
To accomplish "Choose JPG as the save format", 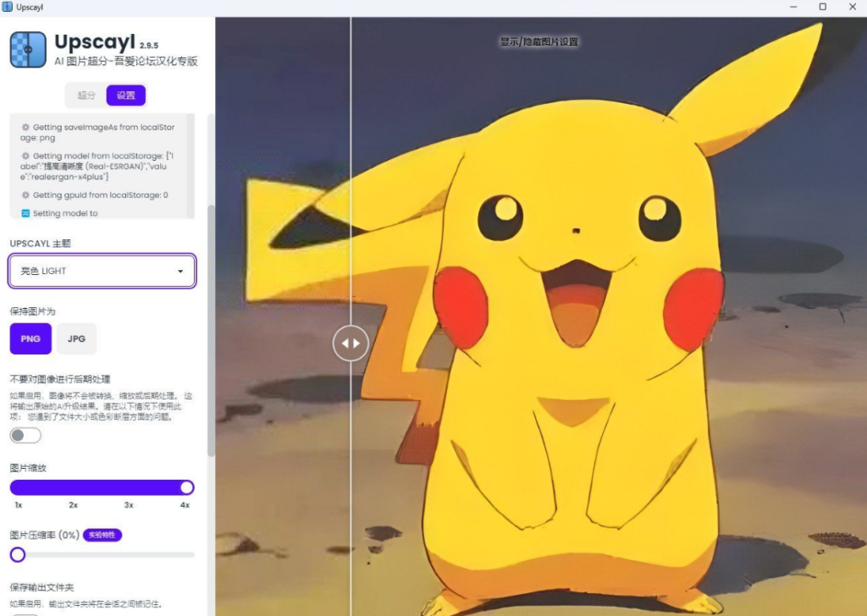I will click(x=76, y=338).
